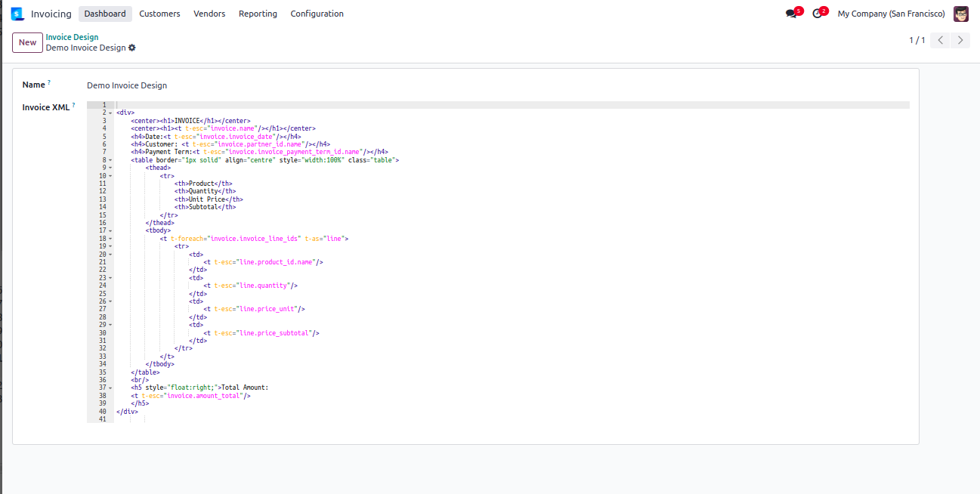This screenshot has height=494, width=980.
Task: Open the activities clock icon
Action: tap(817, 14)
